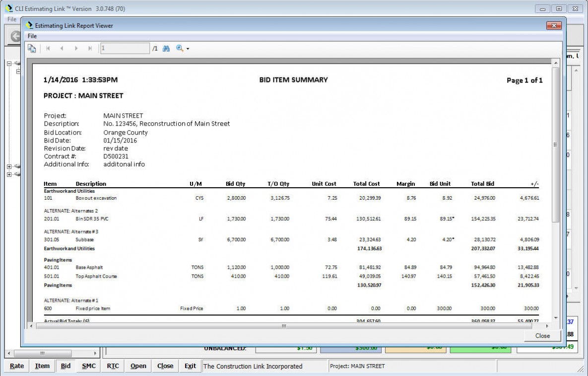This screenshot has height=376, width=588.
Task: Click the 'Boxout excavation' row description
Action: pyautogui.click(x=96, y=198)
